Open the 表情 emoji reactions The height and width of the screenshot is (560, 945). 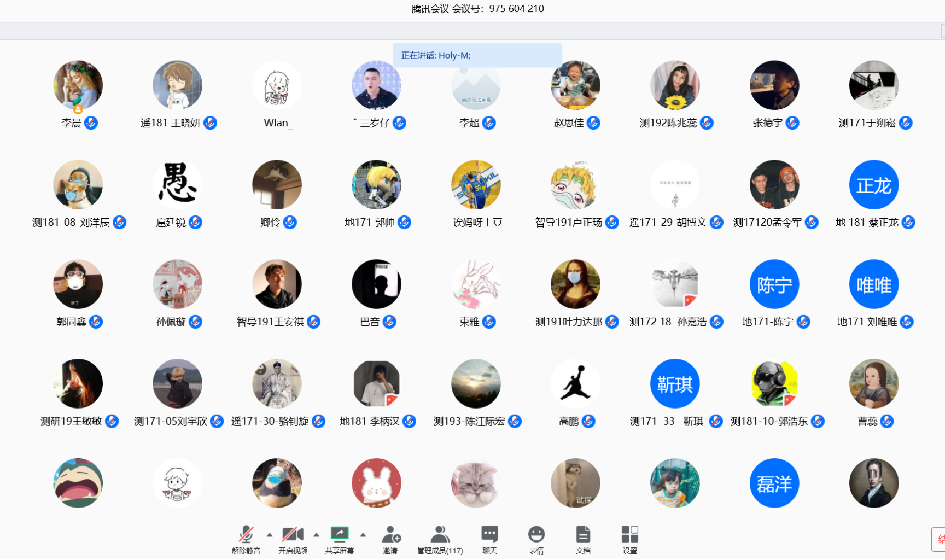point(536,535)
